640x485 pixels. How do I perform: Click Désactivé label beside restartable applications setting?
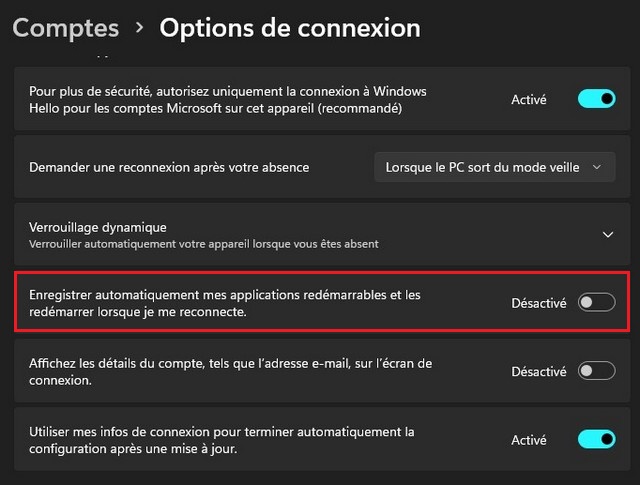[x=539, y=303]
